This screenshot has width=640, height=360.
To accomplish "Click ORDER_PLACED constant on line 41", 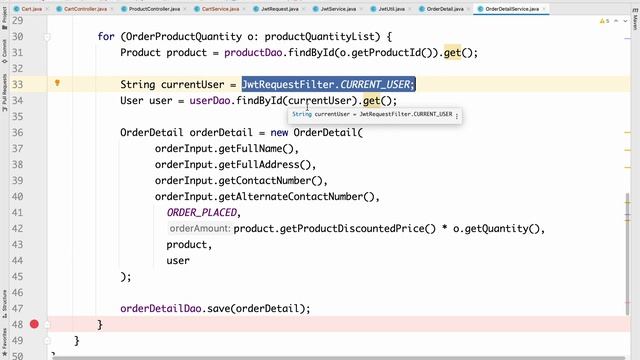I will [201, 213].
